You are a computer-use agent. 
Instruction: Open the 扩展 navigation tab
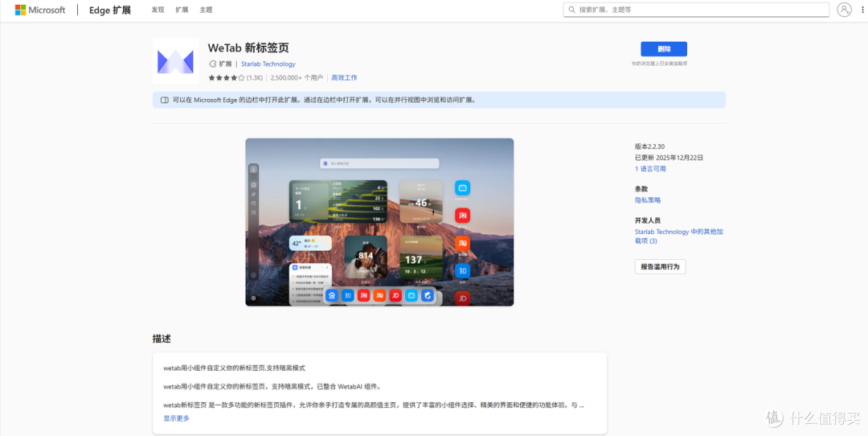(x=182, y=10)
